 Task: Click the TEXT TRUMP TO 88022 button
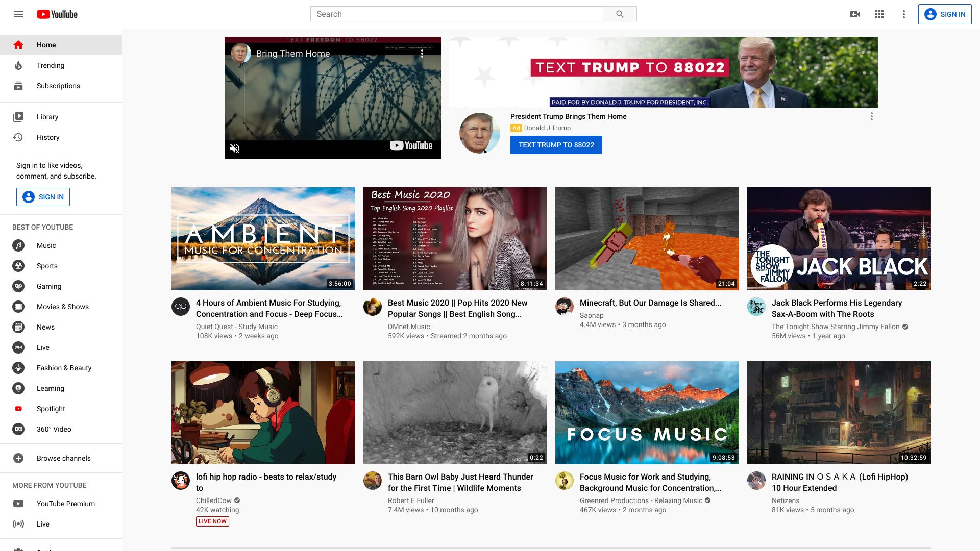[x=556, y=145]
